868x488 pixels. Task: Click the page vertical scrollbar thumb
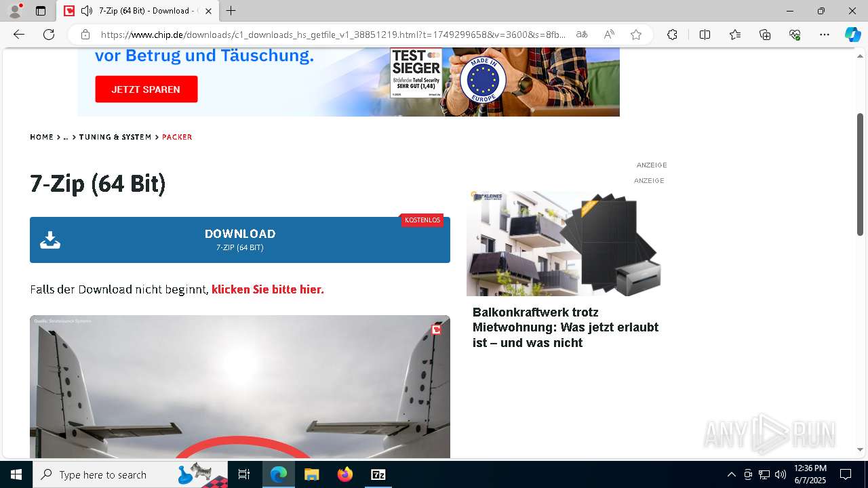point(860,175)
